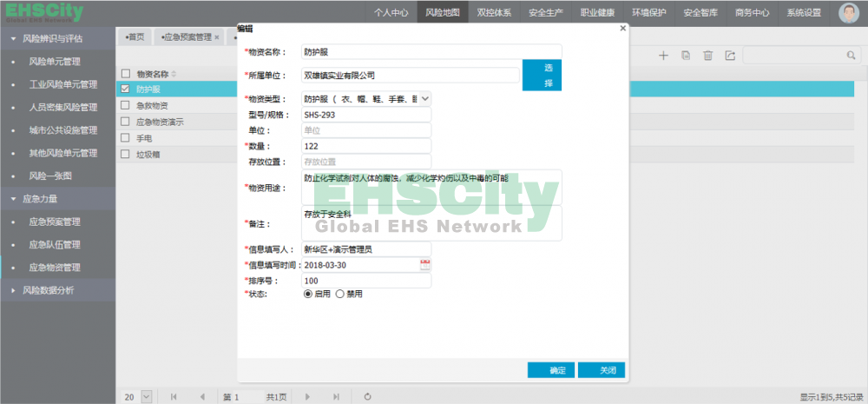Check the 手电 row checkbox
The image size is (868, 404).
click(x=126, y=138)
